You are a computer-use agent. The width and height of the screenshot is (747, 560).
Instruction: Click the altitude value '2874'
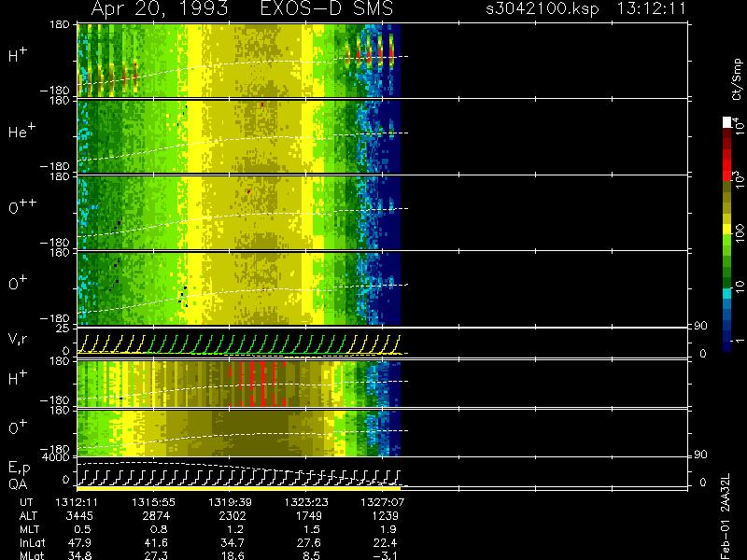coord(156,516)
